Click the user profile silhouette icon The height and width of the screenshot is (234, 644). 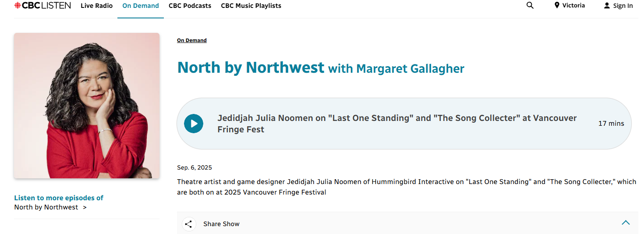[x=607, y=6]
